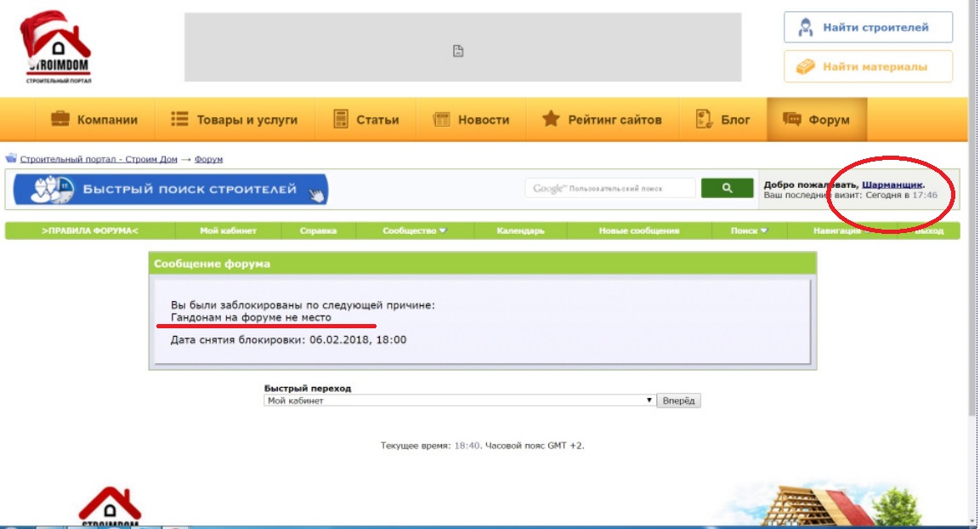The image size is (980, 529).
Task: Click the briefcase icon beside Компании
Action: tap(60, 118)
